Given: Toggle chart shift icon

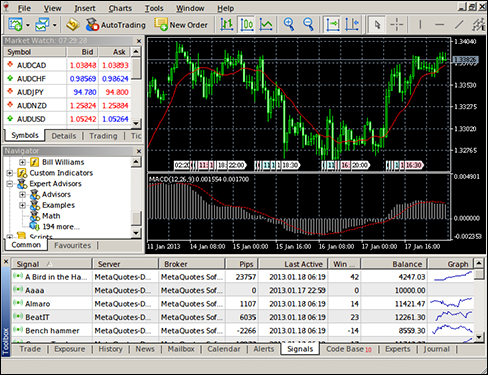Looking at the screenshot, I should pos(352,25).
